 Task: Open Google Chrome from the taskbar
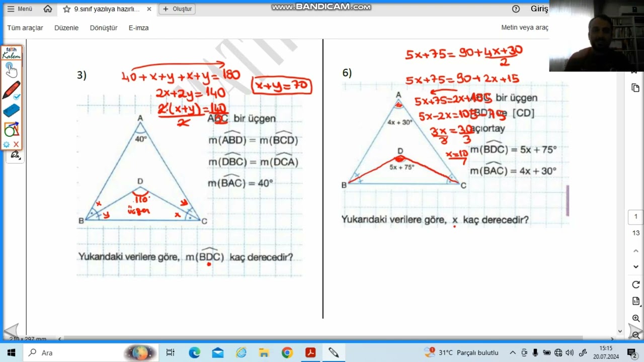[x=287, y=352]
